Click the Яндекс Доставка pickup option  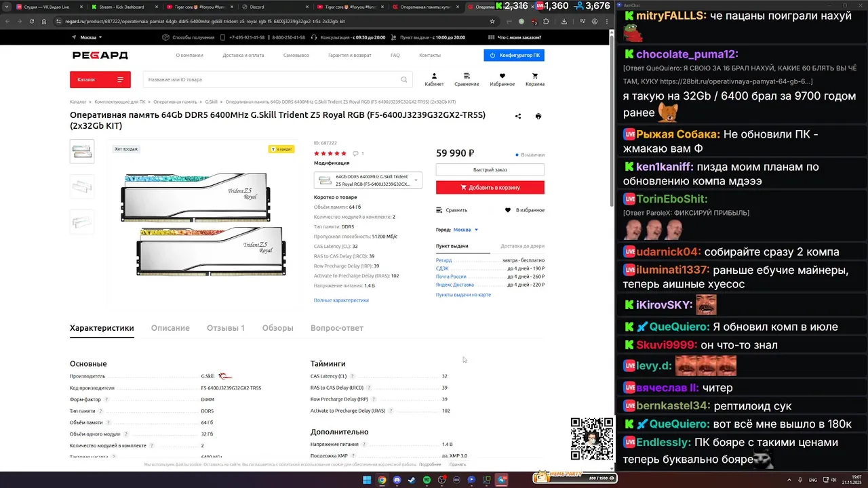tap(455, 285)
